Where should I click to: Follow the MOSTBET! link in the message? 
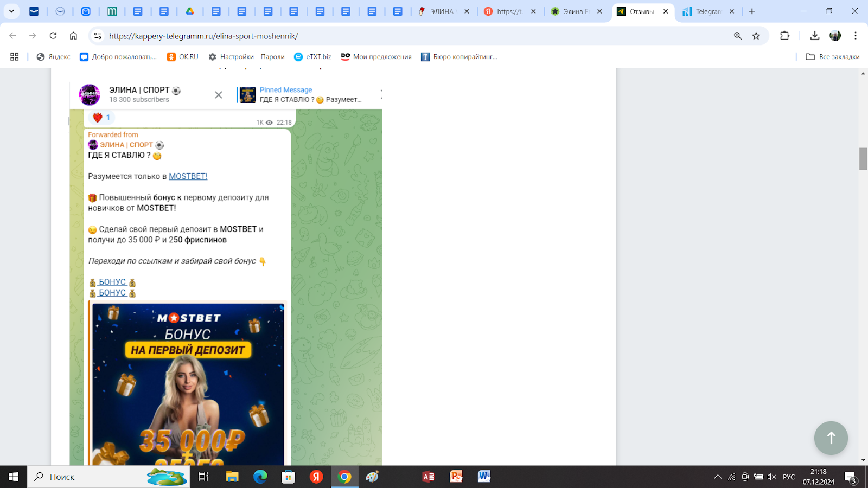click(188, 176)
